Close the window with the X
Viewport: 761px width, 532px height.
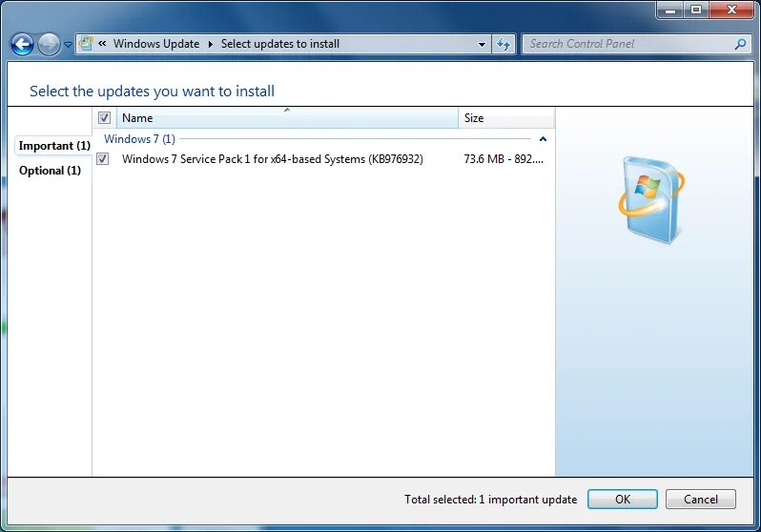(731, 10)
